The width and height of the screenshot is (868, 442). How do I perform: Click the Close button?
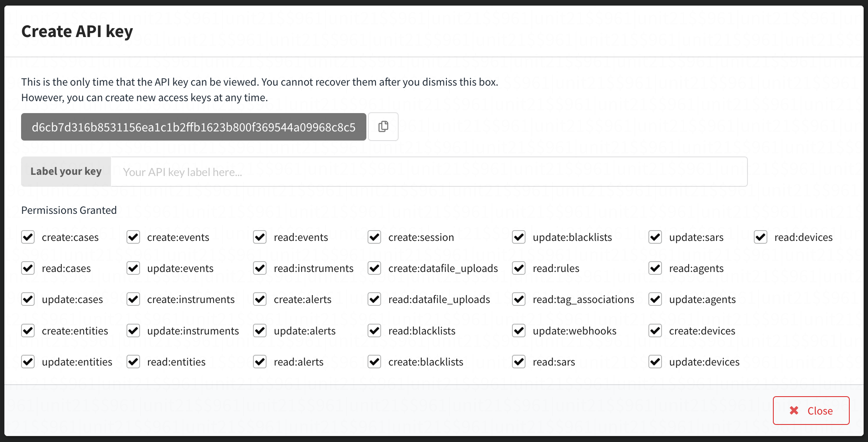811,411
